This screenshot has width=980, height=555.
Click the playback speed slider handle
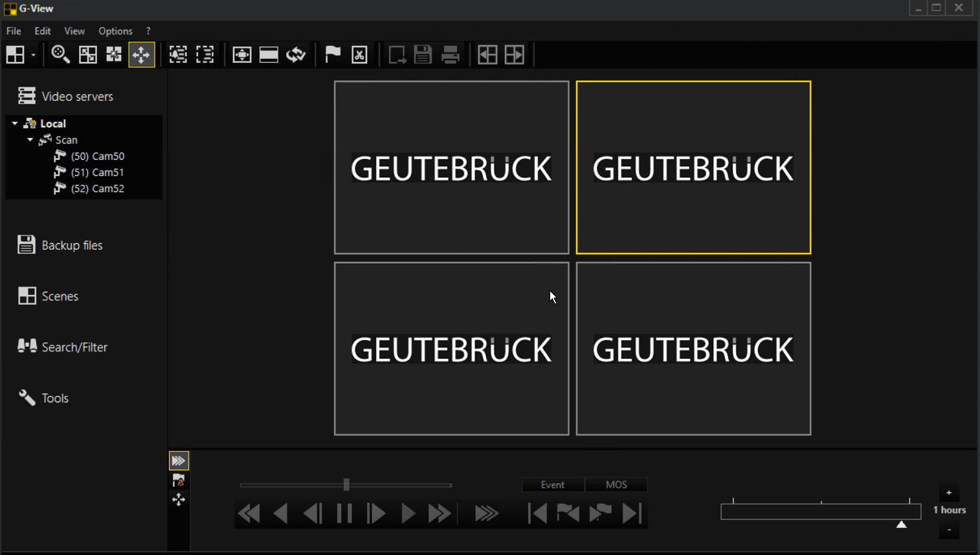[346, 484]
